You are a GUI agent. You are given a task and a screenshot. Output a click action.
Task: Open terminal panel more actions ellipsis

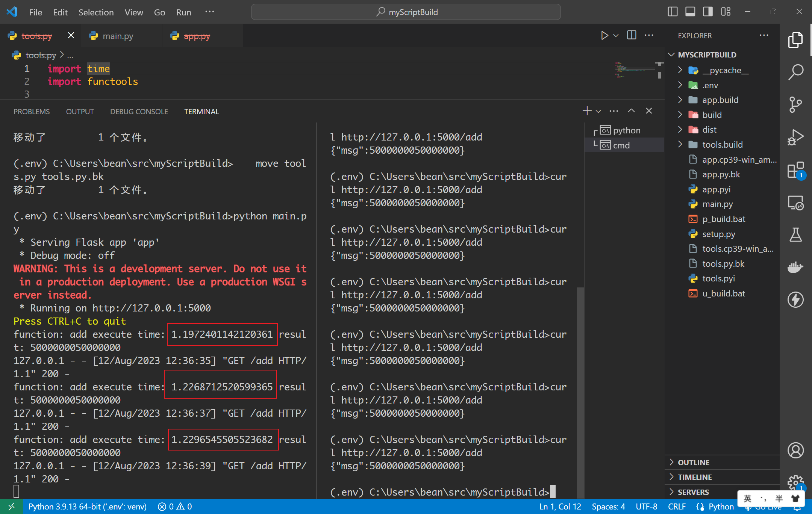click(614, 111)
